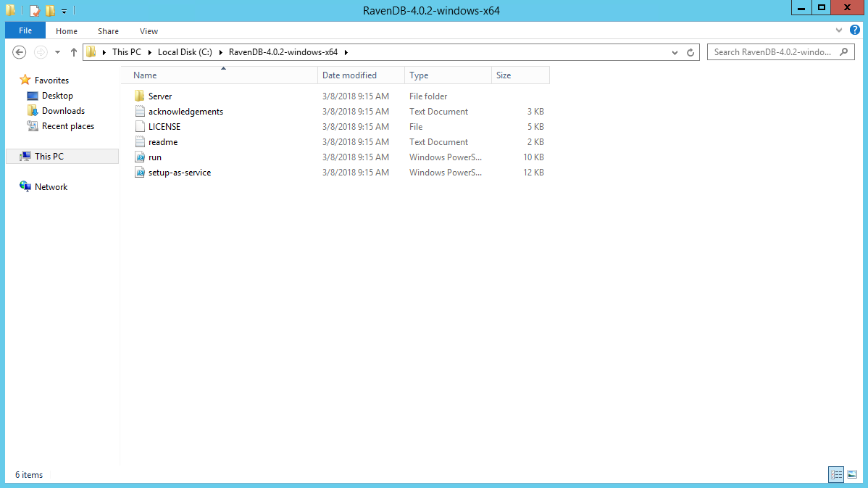Select Favorites in the navigation pane
The width and height of the screenshot is (868, 488).
(51, 80)
